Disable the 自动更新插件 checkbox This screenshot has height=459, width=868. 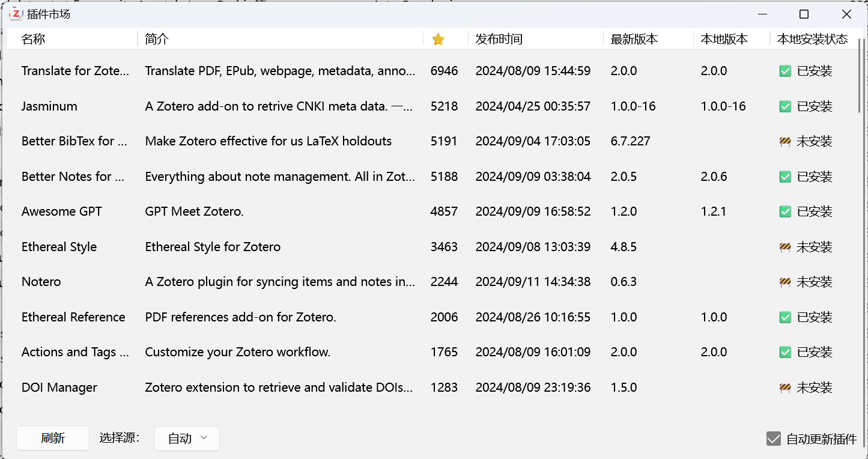point(774,439)
